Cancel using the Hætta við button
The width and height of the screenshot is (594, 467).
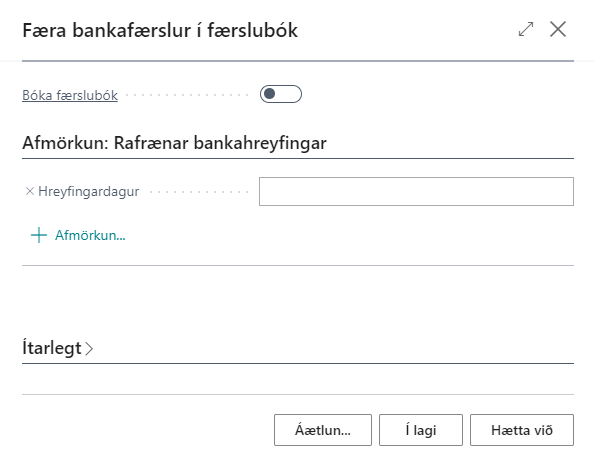(x=522, y=430)
